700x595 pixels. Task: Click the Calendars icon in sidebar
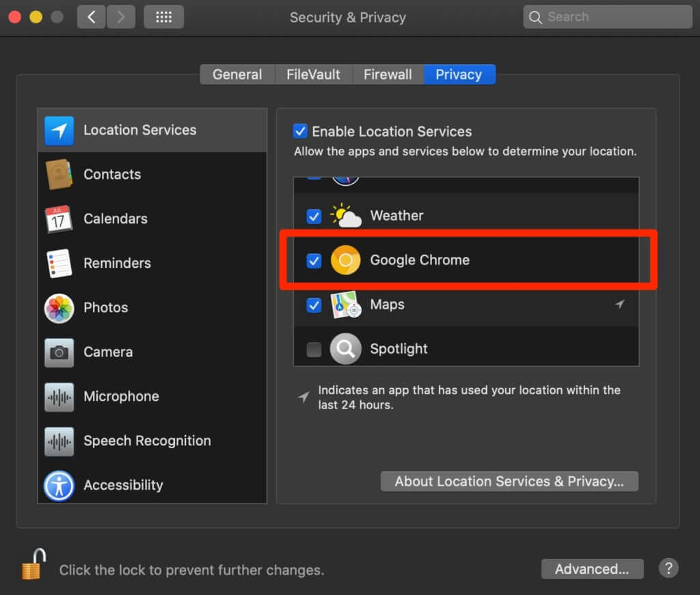59,219
